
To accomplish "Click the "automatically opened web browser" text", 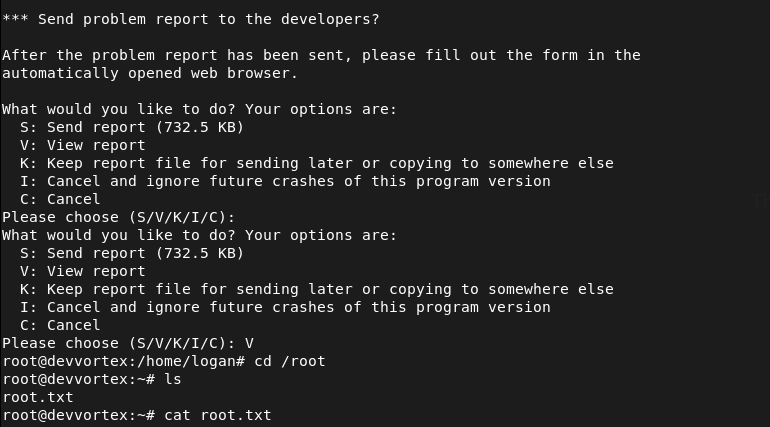I will tap(150, 73).
